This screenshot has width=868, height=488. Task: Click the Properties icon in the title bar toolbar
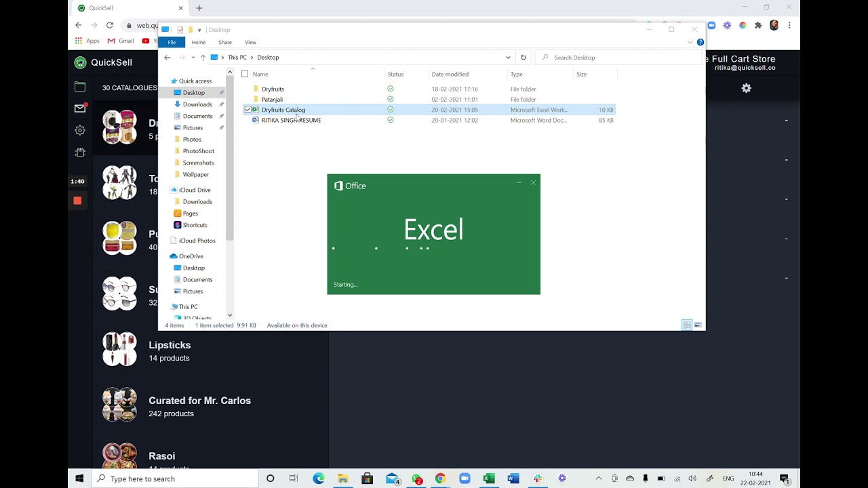click(x=180, y=30)
